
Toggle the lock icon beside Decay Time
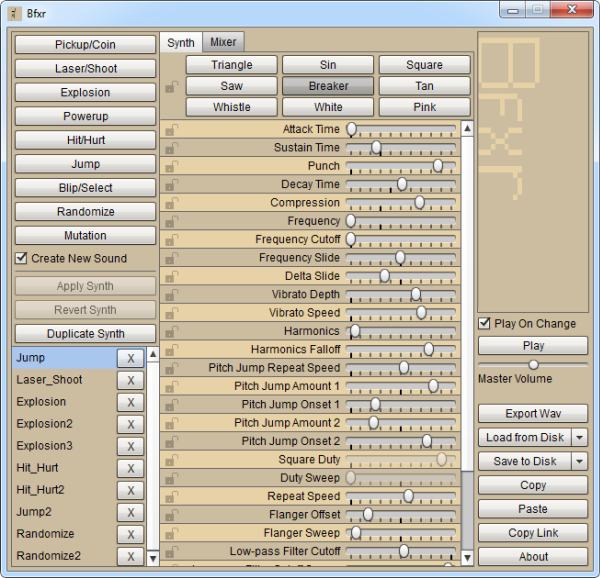[171, 185]
